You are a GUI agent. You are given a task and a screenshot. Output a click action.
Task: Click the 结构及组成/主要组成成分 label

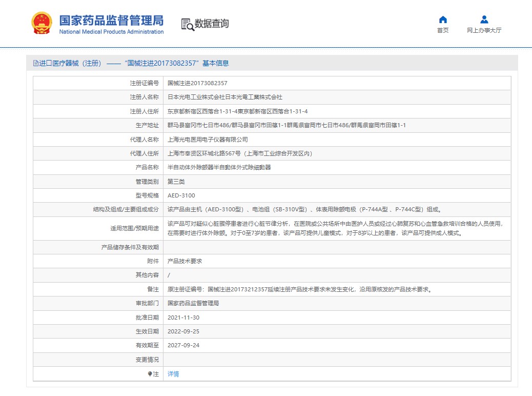click(126, 210)
